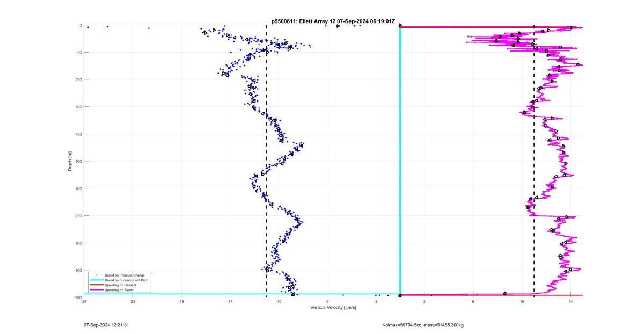The width and height of the screenshot is (644, 334).
Task: Click velocity tick label "2"
Action: [425, 302]
